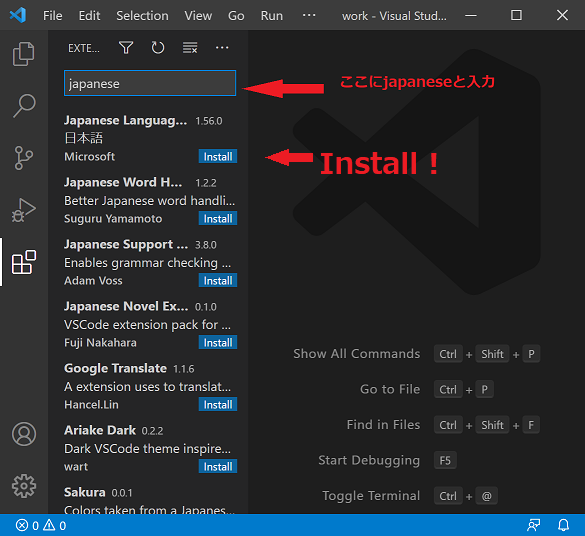Viewport: 585px width, 536px height.
Task: Install Japanese Support by Adam Voss
Action: point(218,280)
